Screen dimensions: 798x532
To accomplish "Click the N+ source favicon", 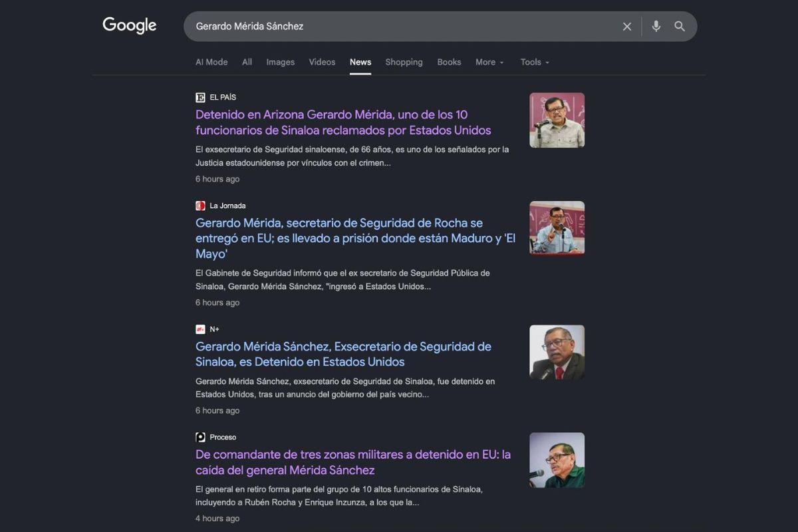I will (200, 329).
